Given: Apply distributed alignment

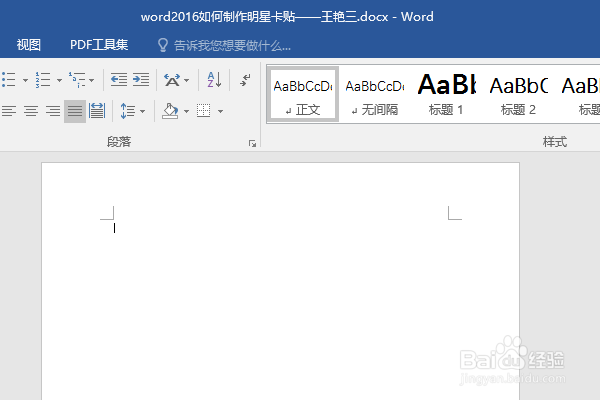Looking at the screenshot, I should tap(97, 111).
